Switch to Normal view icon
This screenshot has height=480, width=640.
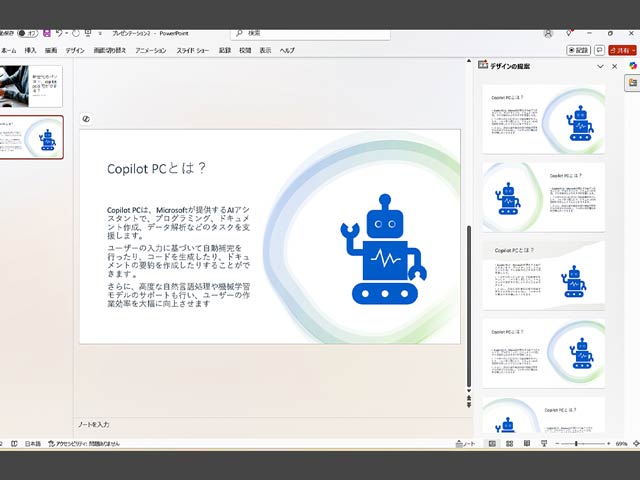click(492, 444)
